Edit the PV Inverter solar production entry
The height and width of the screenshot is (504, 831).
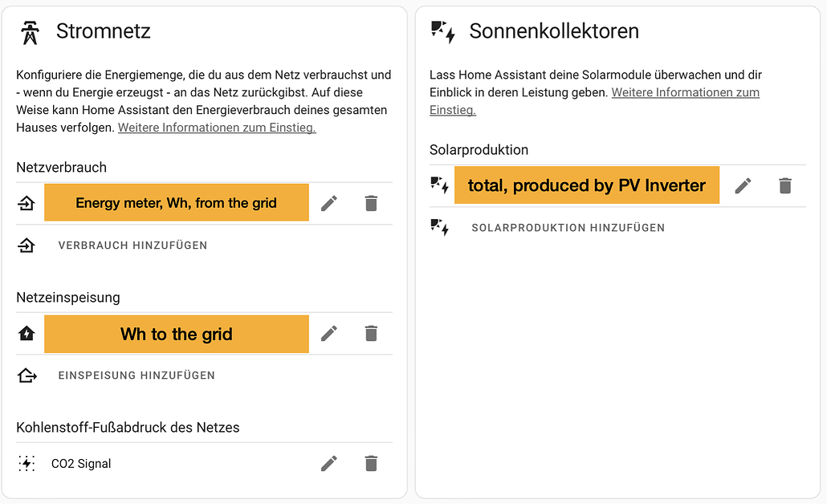click(743, 186)
